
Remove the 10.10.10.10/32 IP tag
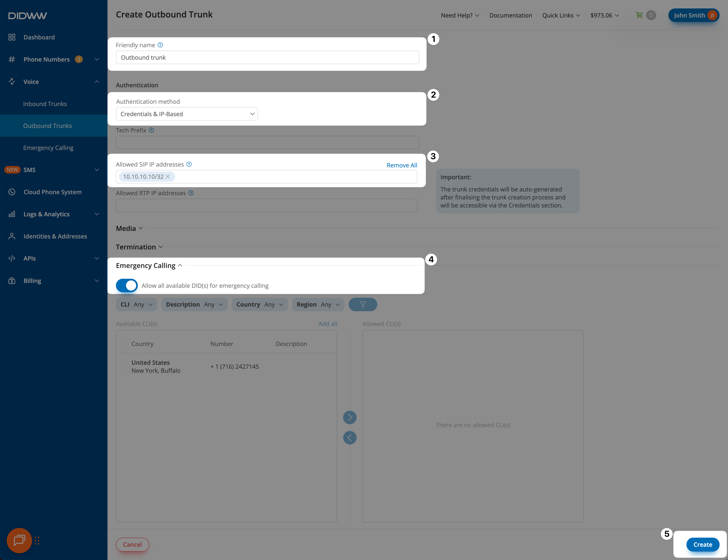pos(168,177)
